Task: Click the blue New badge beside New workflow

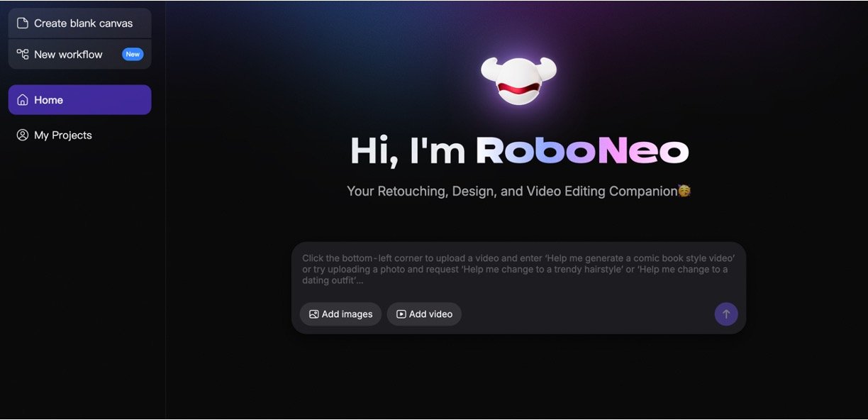Action: tap(133, 54)
